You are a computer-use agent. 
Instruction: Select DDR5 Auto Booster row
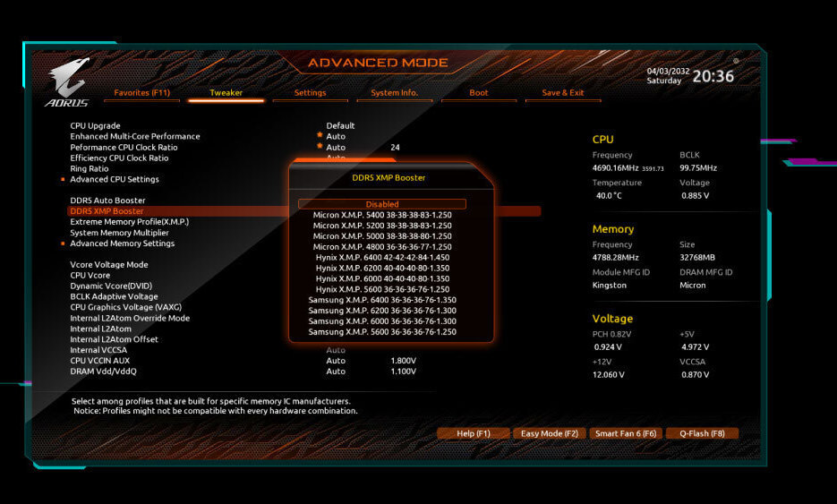coord(107,201)
